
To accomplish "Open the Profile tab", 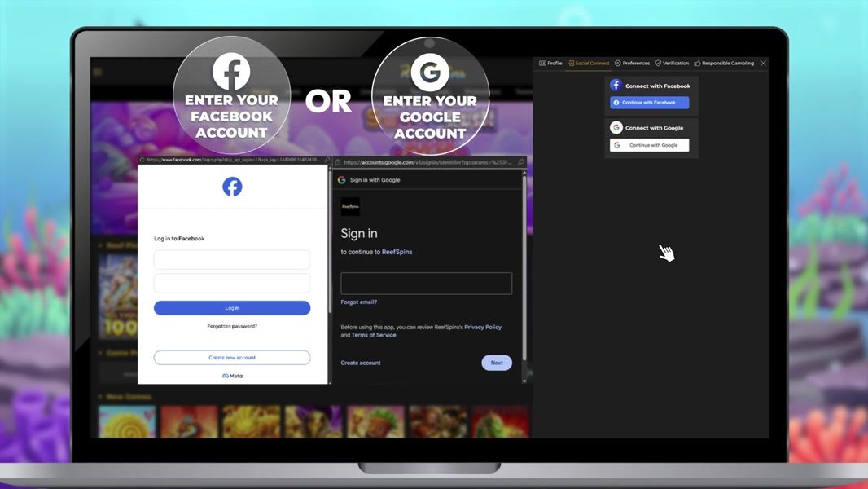I will pyautogui.click(x=550, y=63).
